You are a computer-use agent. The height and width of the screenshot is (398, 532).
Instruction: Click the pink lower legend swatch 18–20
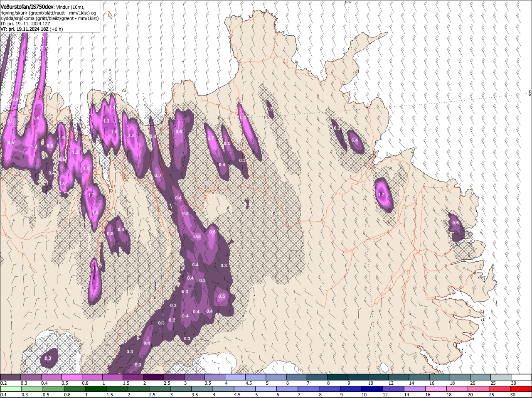click(458, 389)
